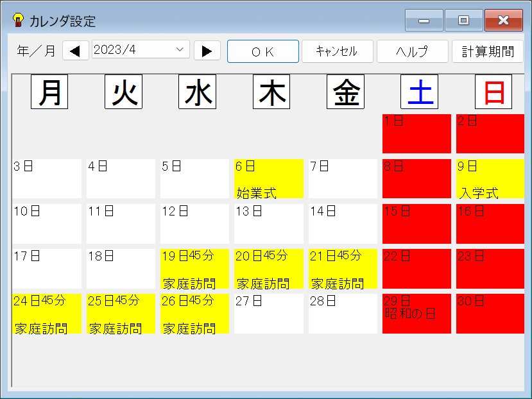Click the lightbulb app icon in title bar
This screenshot has width=532, height=399.
18,20
